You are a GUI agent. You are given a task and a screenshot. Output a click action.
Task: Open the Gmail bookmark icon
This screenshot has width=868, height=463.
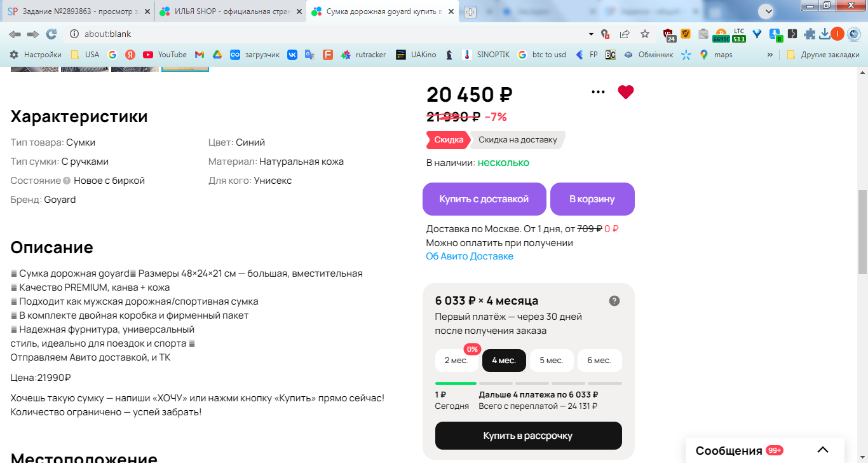pyautogui.click(x=200, y=55)
